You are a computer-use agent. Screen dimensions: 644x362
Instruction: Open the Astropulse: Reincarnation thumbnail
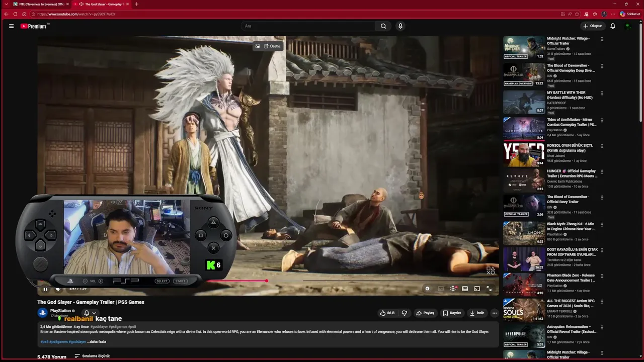[x=524, y=335]
